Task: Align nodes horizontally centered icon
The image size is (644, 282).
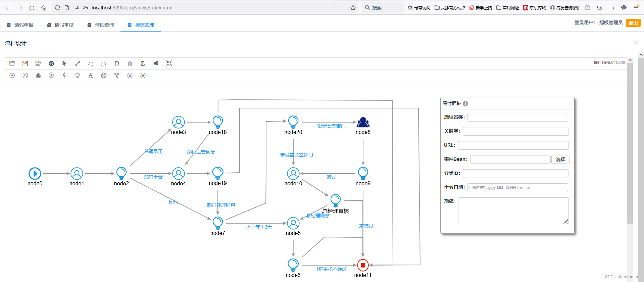Action: tap(156, 63)
